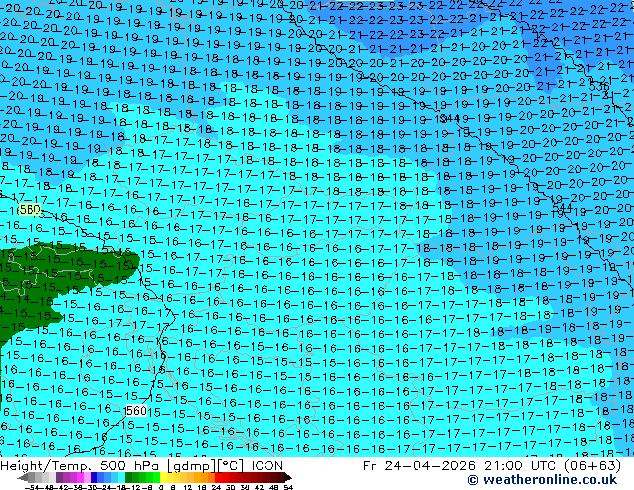Click the weatheronline.co.uk copyright link
Image resolution: width=634 pixels, height=490 pixels.
pyautogui.click(x=542, y=480)
